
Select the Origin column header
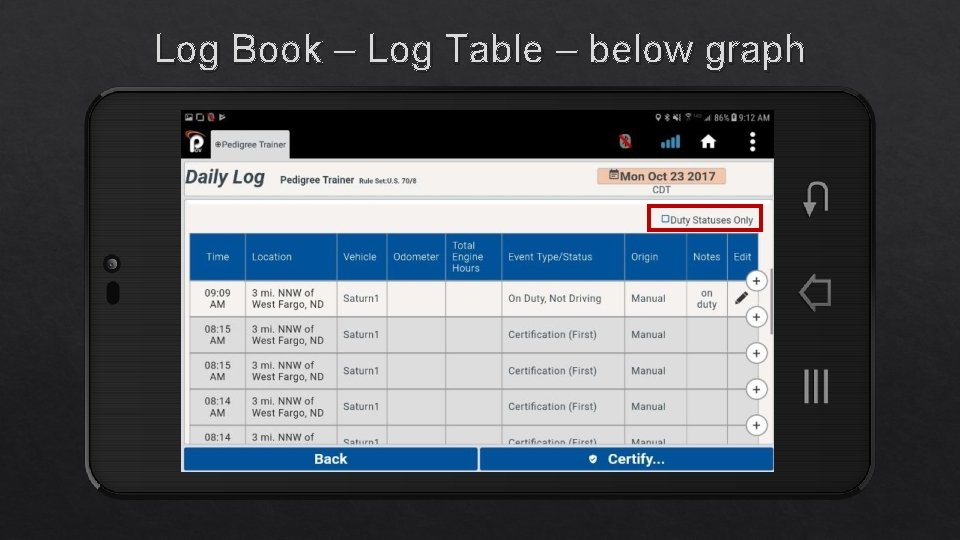tap(655, 257)
